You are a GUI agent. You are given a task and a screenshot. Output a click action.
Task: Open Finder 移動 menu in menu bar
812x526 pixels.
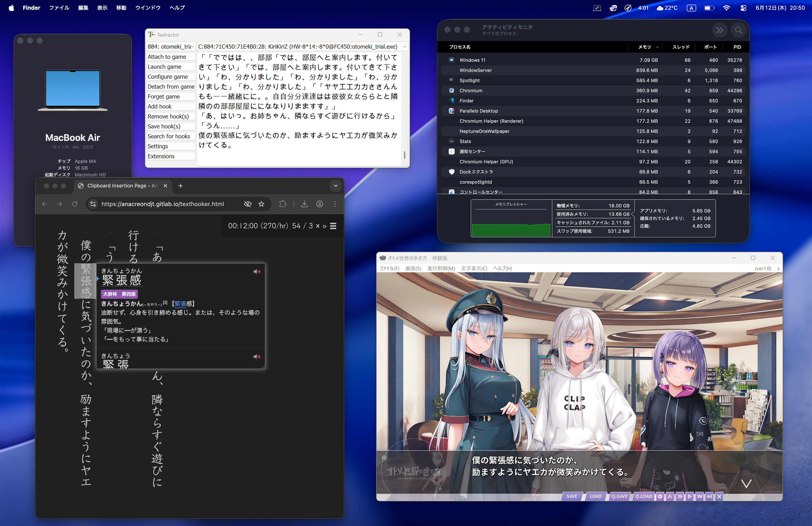tap(121, 8)
